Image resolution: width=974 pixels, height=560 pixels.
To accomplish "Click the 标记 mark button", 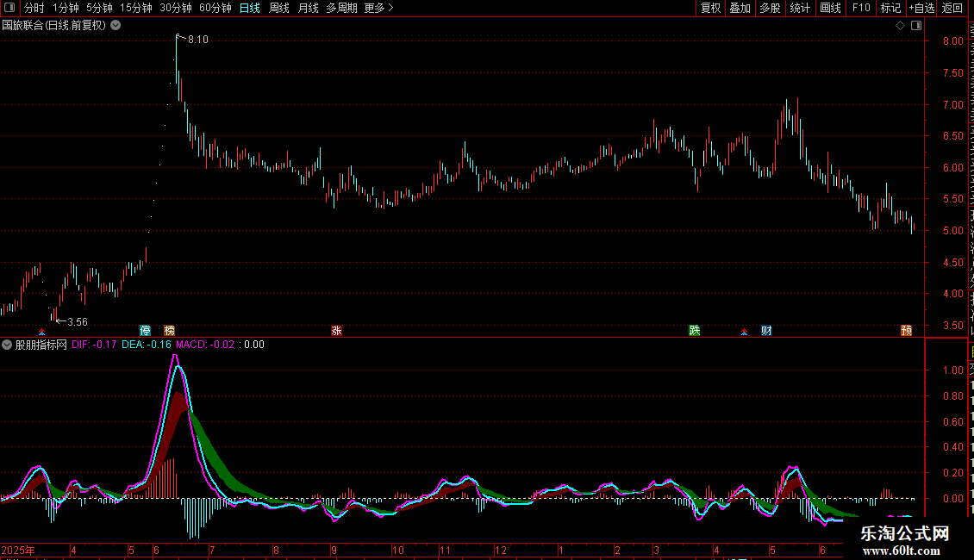I will click(x=890, y=8).
